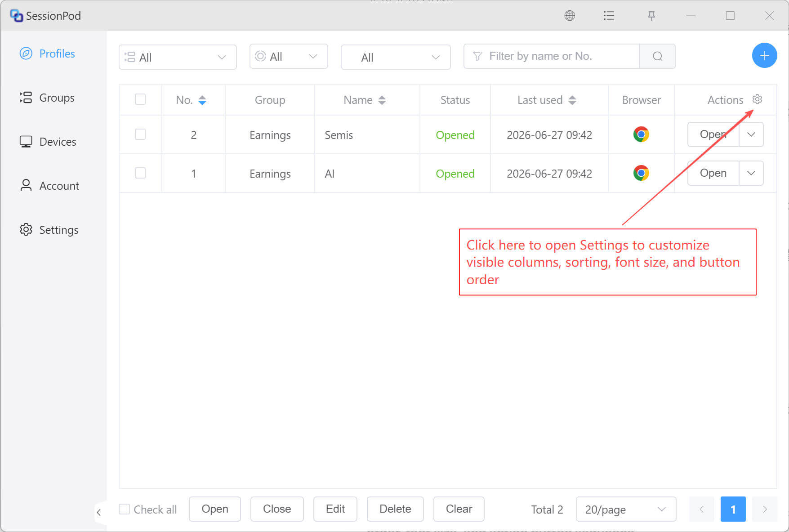Click the search magnifier button

coord(657,56)
